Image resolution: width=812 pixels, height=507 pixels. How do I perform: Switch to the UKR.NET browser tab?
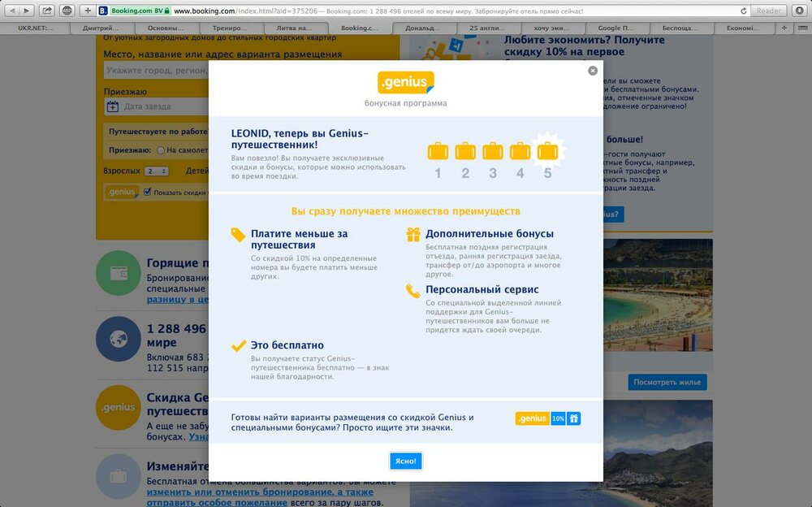[x=33, y=28]
